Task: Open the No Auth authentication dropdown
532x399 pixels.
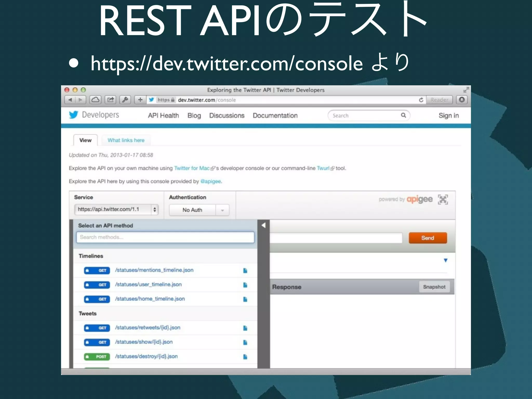Action: pos(199,210)
